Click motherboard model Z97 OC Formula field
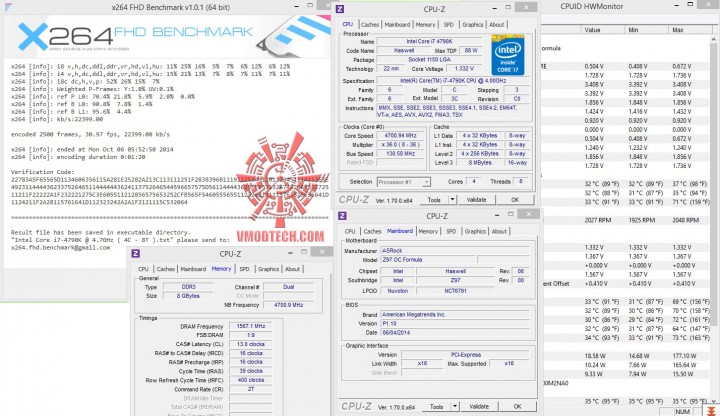 pyautogui.click(x=428, y=260)
